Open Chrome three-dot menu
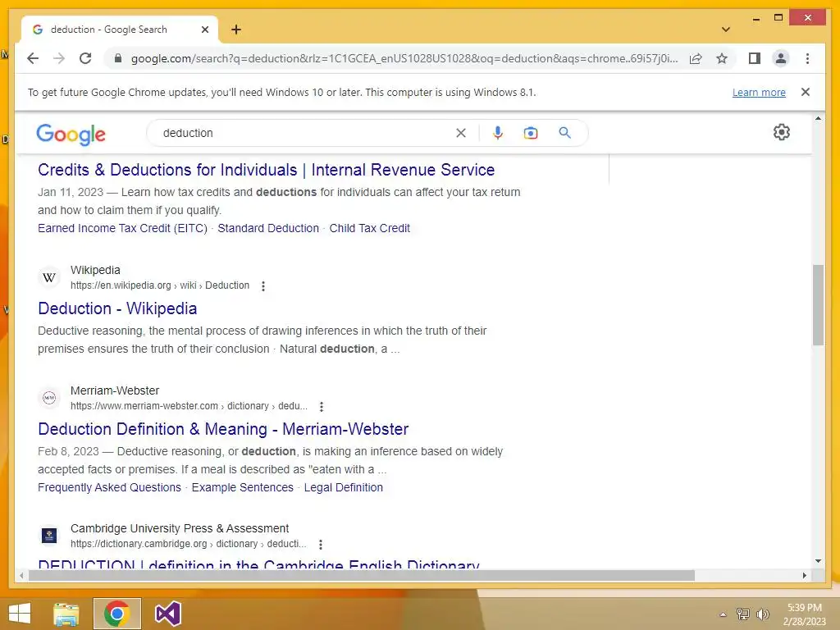The height and width of the screenshot is (630, 840). pyautogui.click(x=807, y=58)
